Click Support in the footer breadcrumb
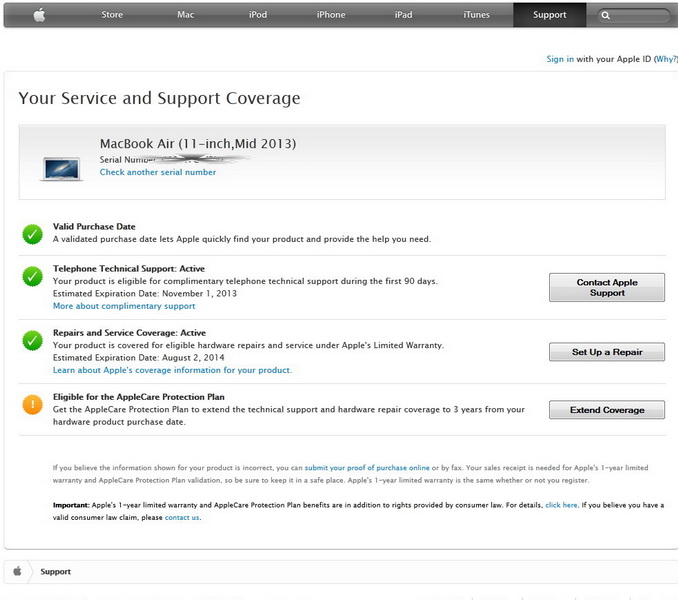Viewport: 678px width, 600px height. (x=55, y=571)
